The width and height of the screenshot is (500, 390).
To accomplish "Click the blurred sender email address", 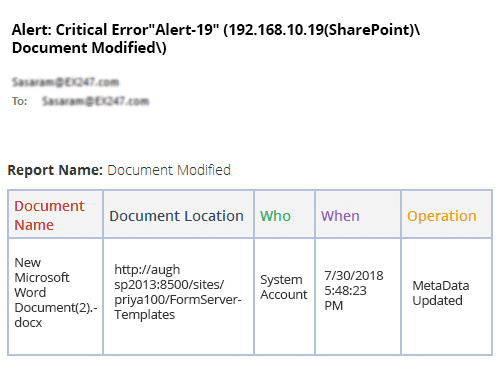I will pyautogui.click(x=65, y=82).
